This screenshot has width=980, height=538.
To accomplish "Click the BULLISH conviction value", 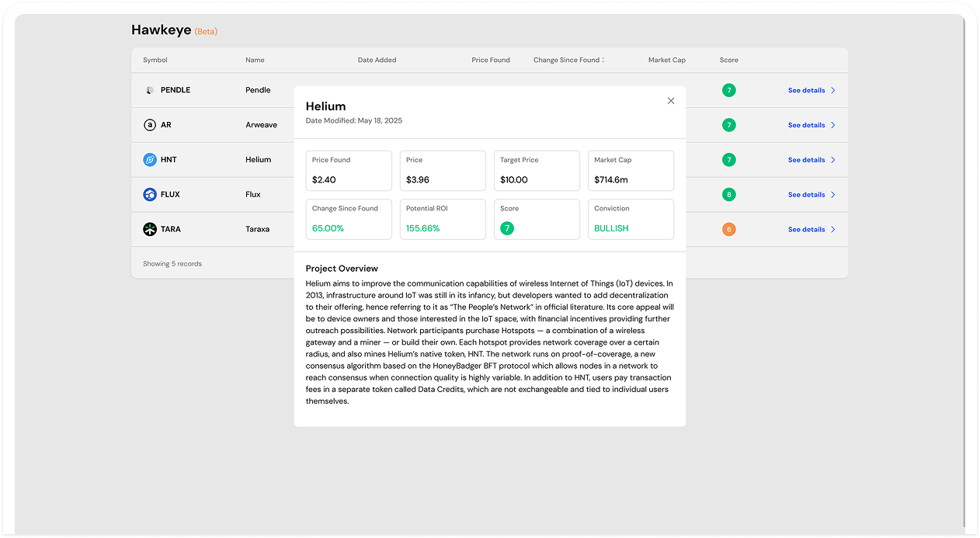I will [x=611, y=228].
